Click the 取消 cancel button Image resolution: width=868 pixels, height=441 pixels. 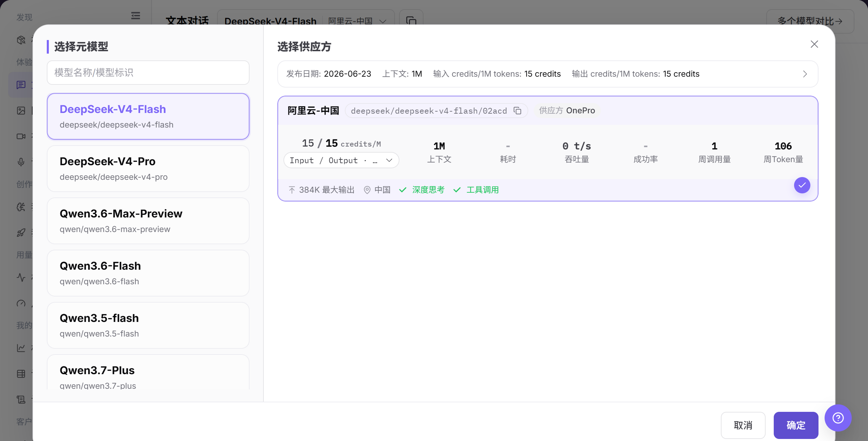pos(743,425)
